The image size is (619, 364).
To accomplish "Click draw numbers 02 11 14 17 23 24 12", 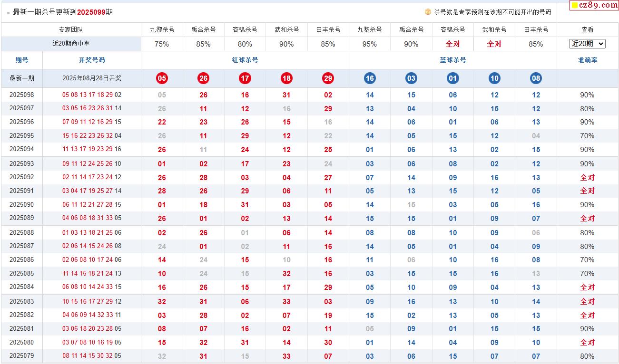I will pos(92,177).
